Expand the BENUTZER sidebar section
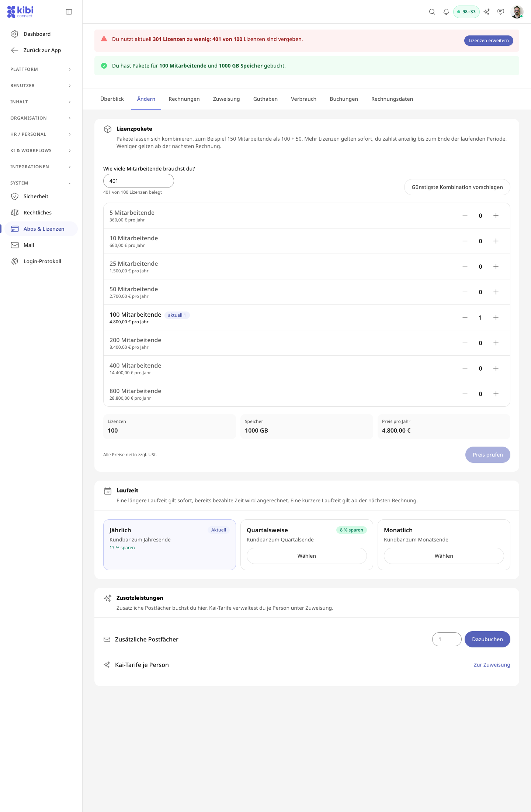 click(41, 86)
